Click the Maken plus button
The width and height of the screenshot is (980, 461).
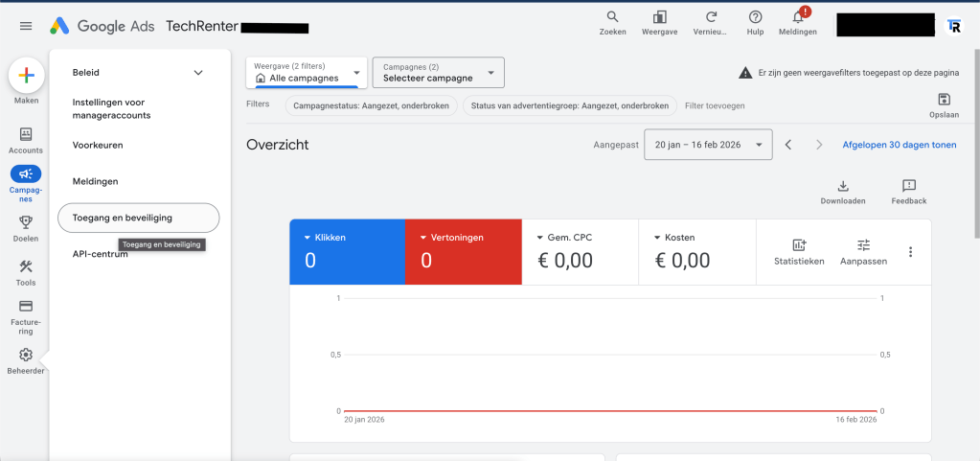coord(26,76)
